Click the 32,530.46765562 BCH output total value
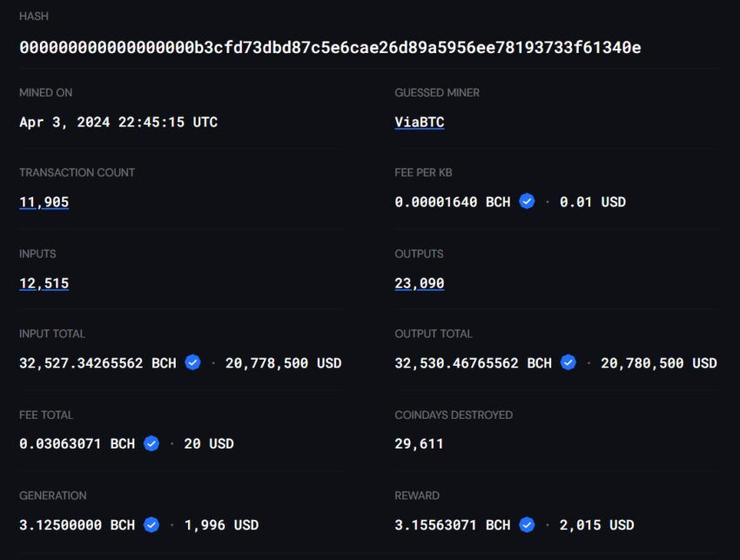The width and height of the screenshot is (740, 560). [x=473, y=362]
